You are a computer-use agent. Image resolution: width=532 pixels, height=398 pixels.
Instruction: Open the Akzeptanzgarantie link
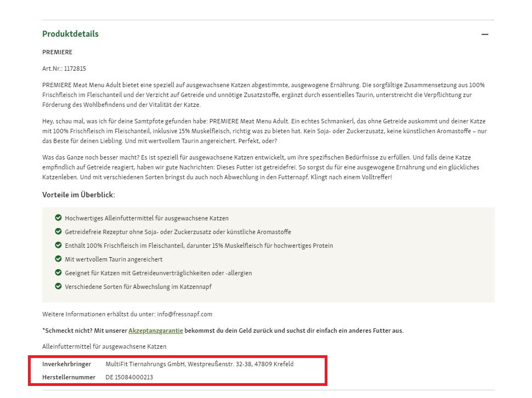pos(155,331)
